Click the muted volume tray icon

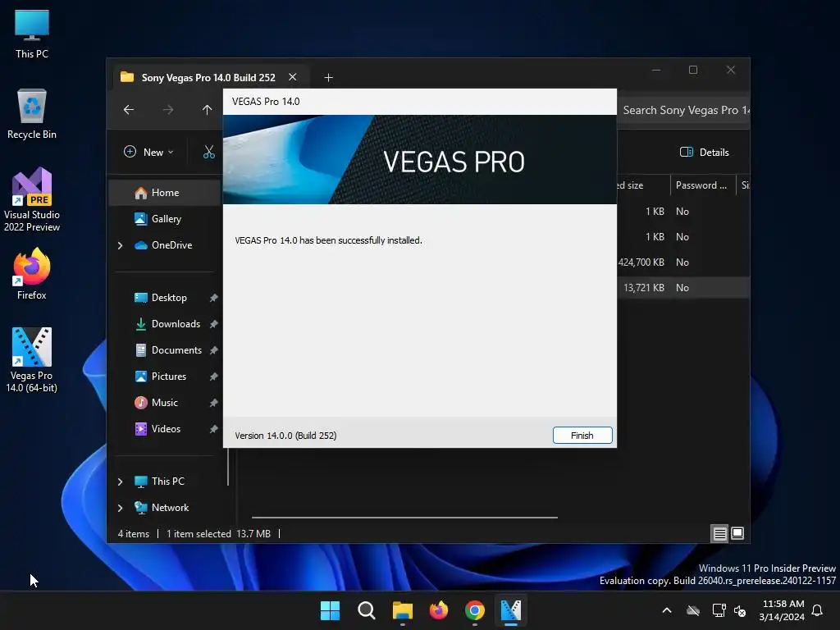741,610
